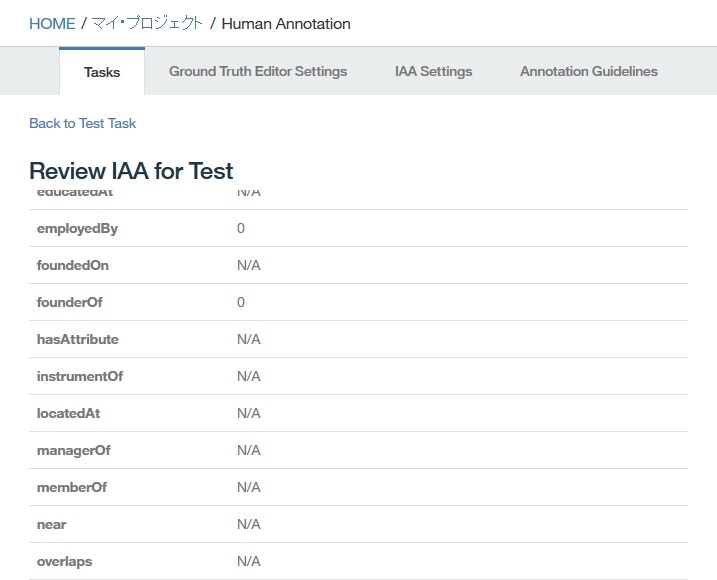Click the locatedAt relation label
This screenshot has width=717, height=580.
(69, 413)
